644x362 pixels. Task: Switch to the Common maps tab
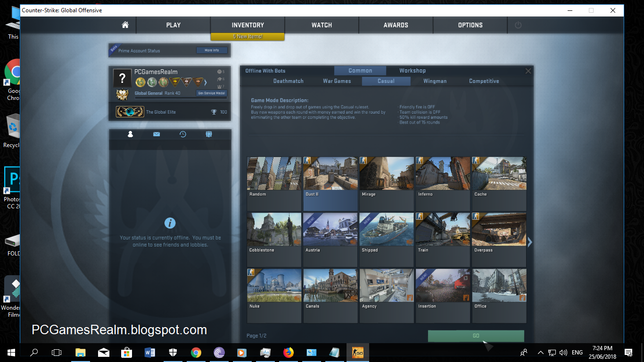tap(360, 71)
